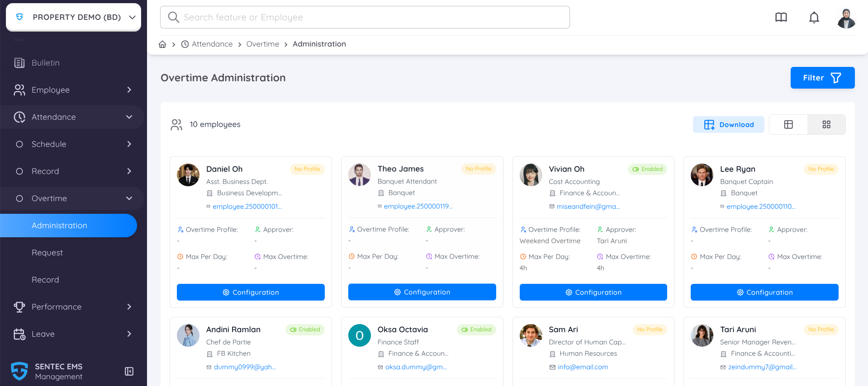The image size is (868, 386).
Task: Switch to grid card view
Action: [x=826, y=125]
